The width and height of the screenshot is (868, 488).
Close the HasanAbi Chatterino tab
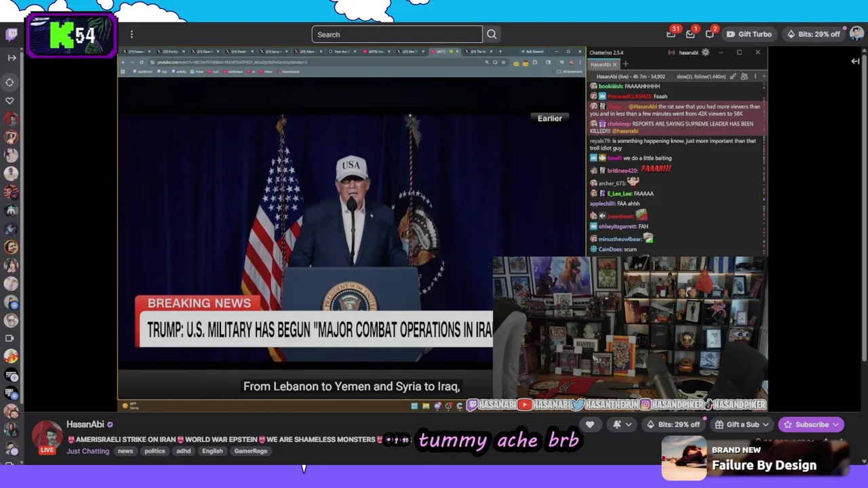point(615,64)
